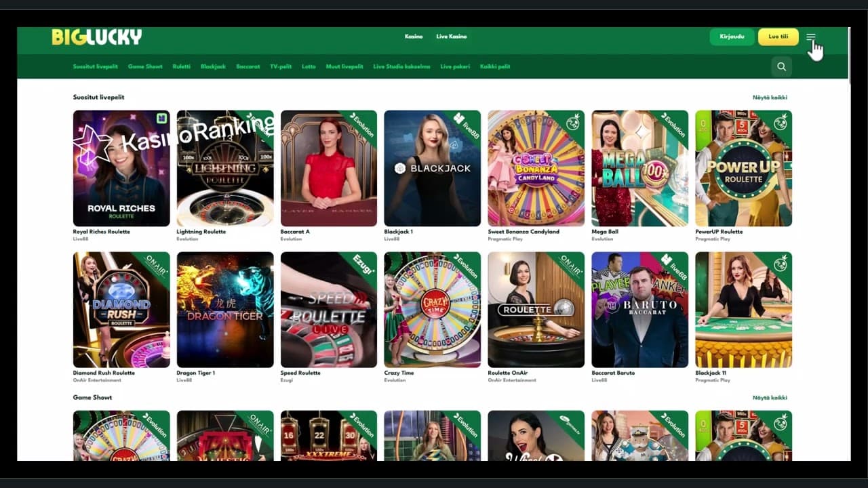The width and height of the screenshot is (868, 488).
Task: Open the hamburger menu icon
Action: click(x=811, y=37)
